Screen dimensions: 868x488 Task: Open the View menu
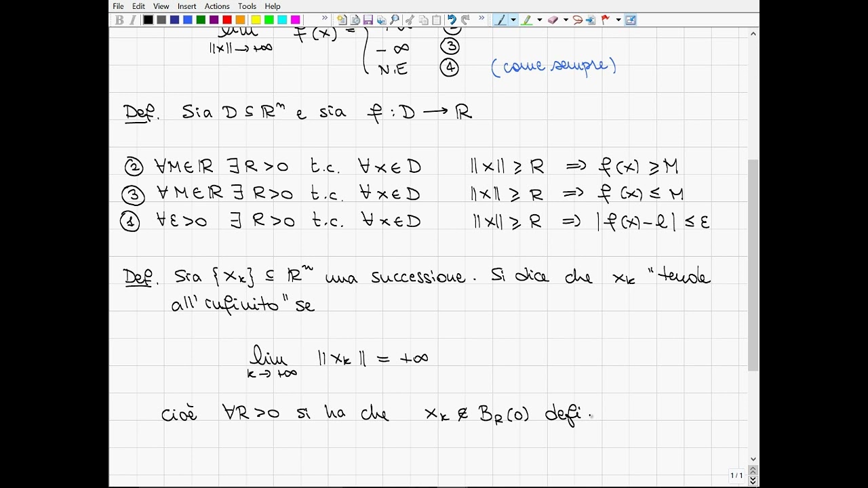tap(161, 6)
